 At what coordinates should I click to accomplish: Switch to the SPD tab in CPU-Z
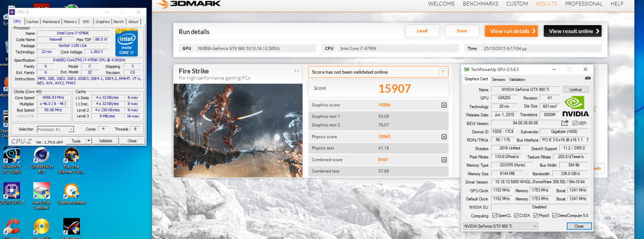coord(86,21)
